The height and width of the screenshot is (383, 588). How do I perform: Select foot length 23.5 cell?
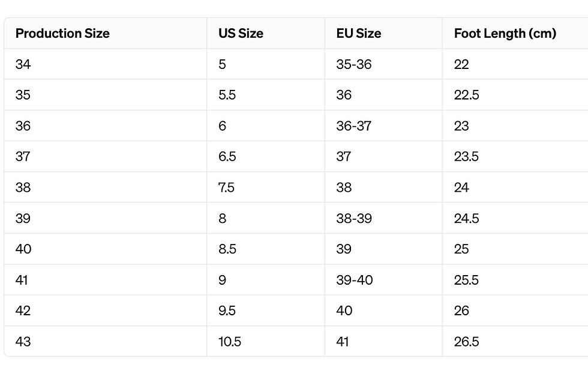[515, 156]
